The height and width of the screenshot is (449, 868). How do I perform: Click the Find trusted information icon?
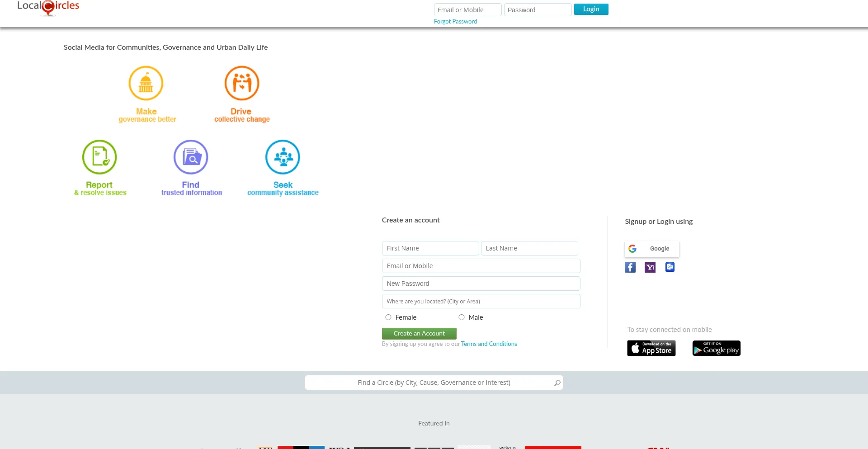[x=191, y=157]
